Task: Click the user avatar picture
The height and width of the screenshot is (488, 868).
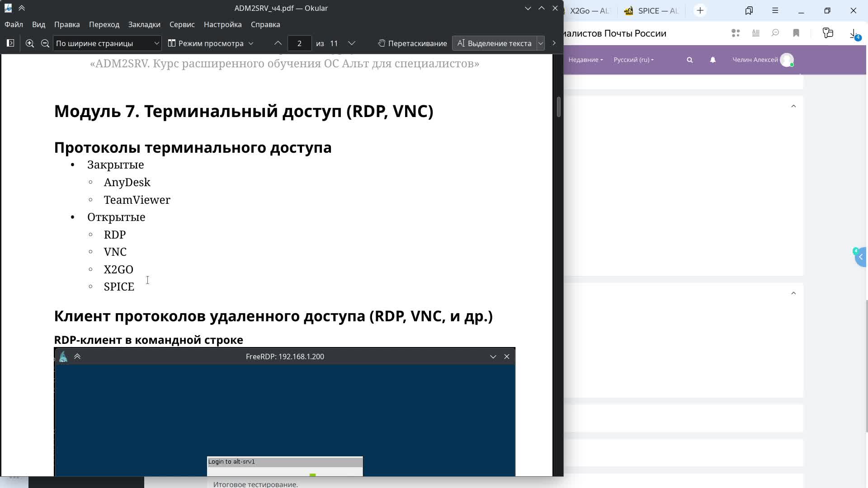Action: pos(787,60)
